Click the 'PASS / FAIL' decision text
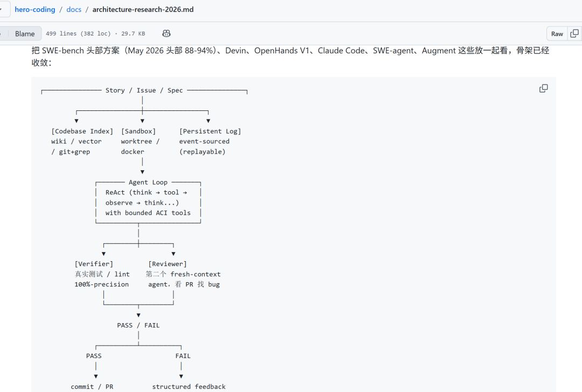Image resolution: width=582 pixels, height=392 pixels. (x=138, y=325)
